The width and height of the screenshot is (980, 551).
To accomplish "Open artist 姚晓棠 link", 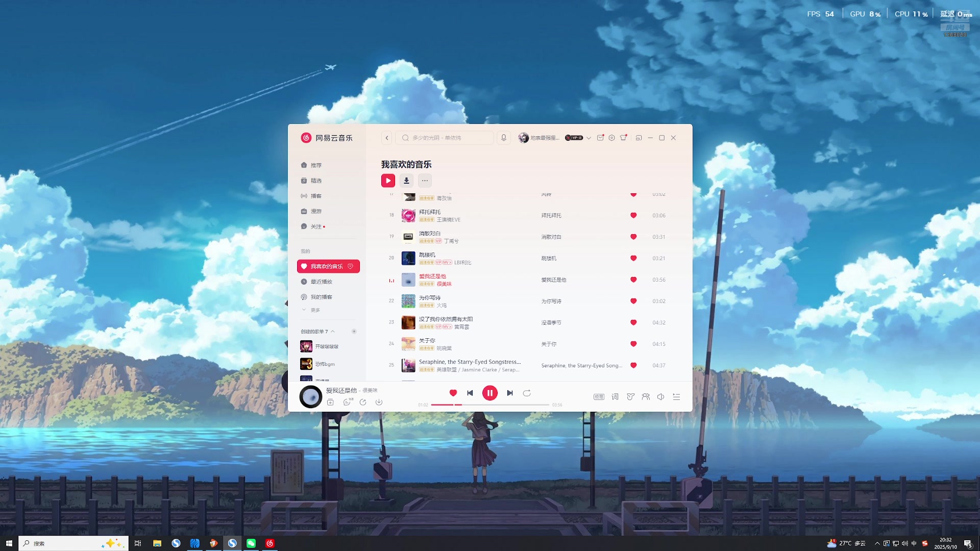I will [x=444, y=348].
